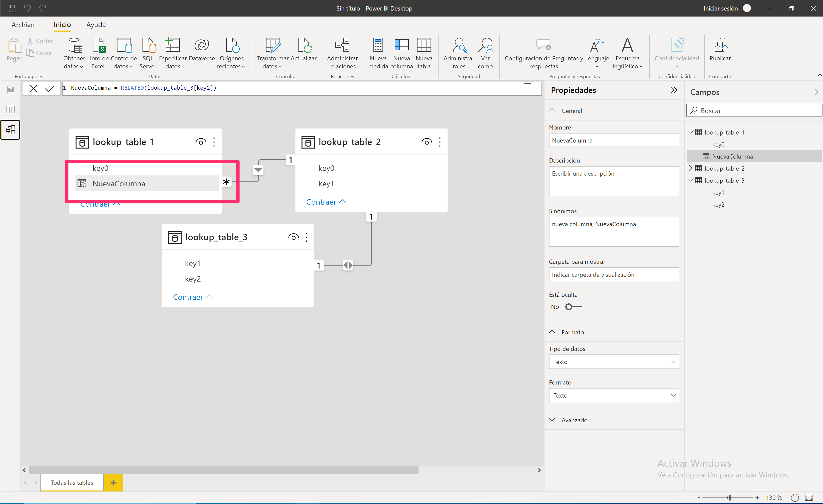Viewport: 823px width, 504px height.
Task: Collapse the Propiedades pane with double chevron
Action: tap(674, 90)
